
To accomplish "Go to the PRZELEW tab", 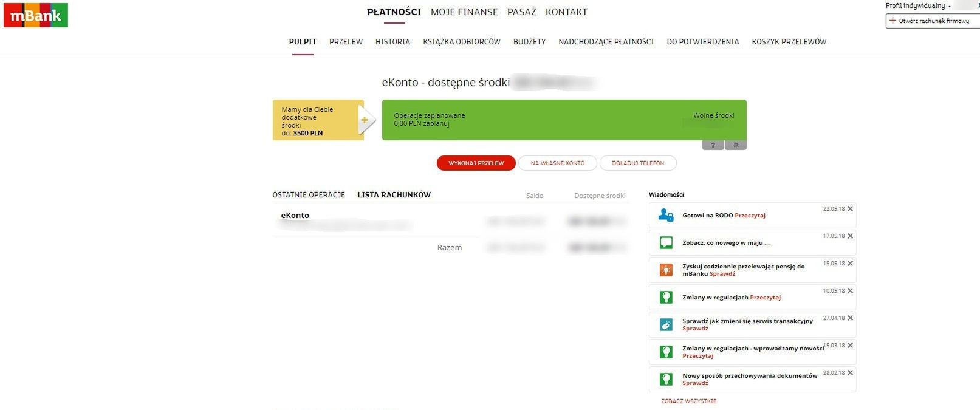I will [346, 42].
